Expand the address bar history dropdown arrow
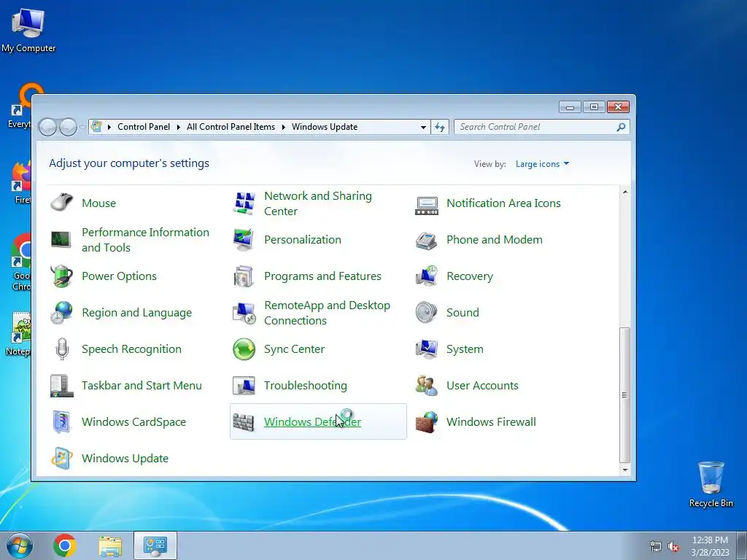This screenshot has height=560, width=747. [x=423, y=127]
